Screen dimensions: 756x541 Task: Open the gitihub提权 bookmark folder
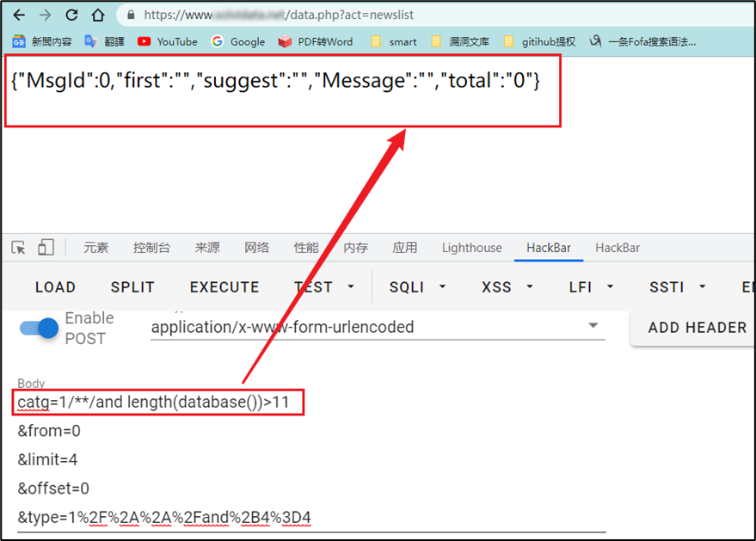pos(539,42)
